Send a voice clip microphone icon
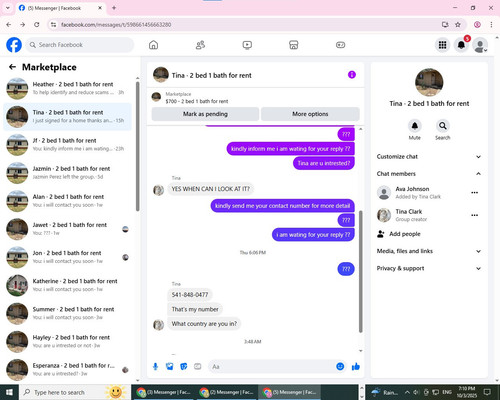 (155, 367)
